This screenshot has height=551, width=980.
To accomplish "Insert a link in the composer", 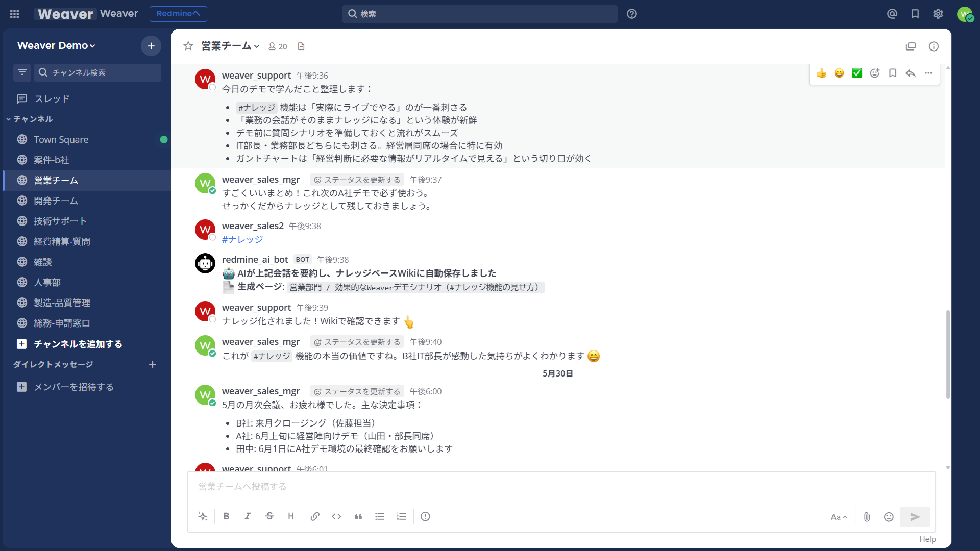I will [x=315, y=516].
